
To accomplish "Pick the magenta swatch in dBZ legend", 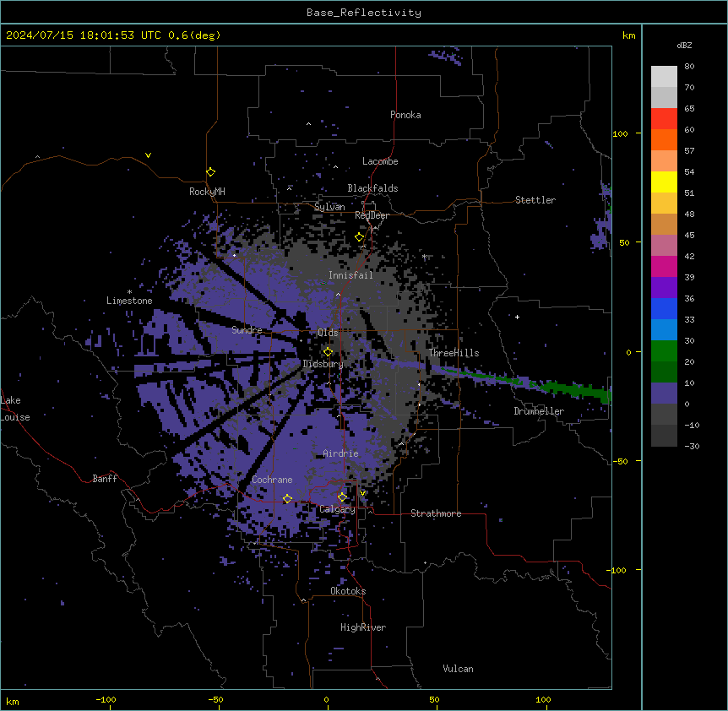I will pos(664,266).
